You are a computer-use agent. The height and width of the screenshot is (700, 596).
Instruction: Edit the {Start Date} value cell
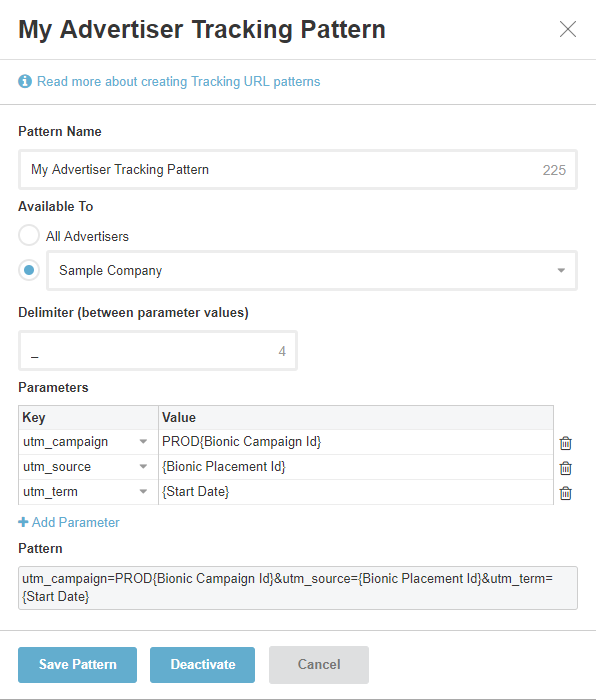356,492
